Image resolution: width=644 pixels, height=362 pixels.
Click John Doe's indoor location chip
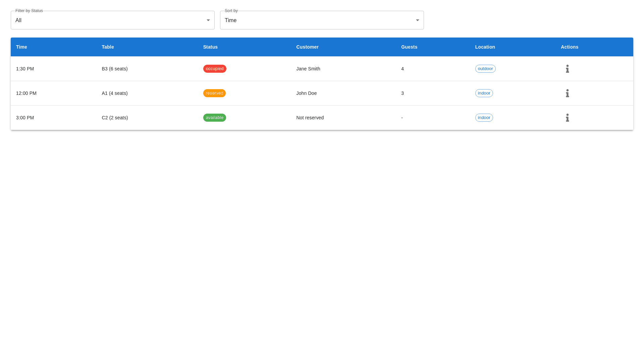click(x=484, y=93)
